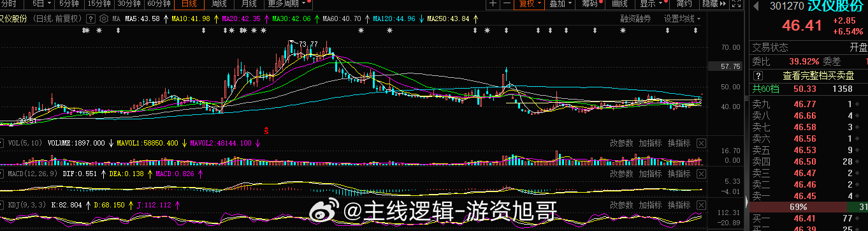Click the red S marker under the chart
The width and height of the screenshot is (868, 231).
coord(266,130)
